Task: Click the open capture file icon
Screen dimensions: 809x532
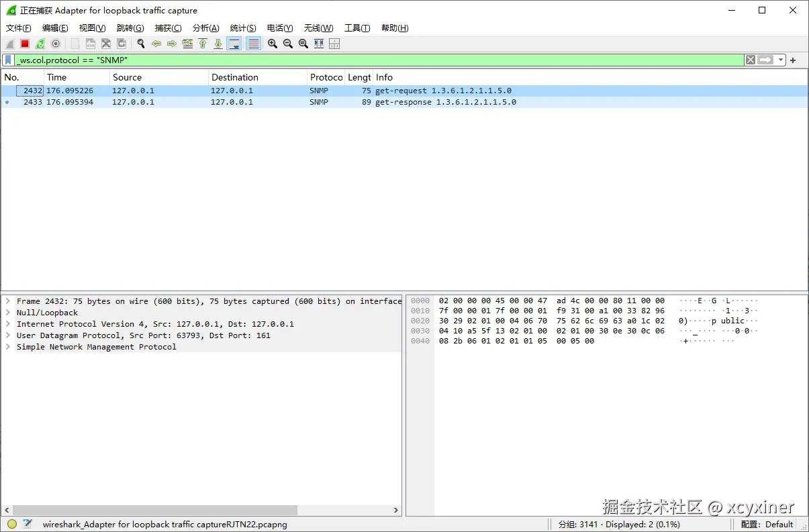Action: [75, 44]
